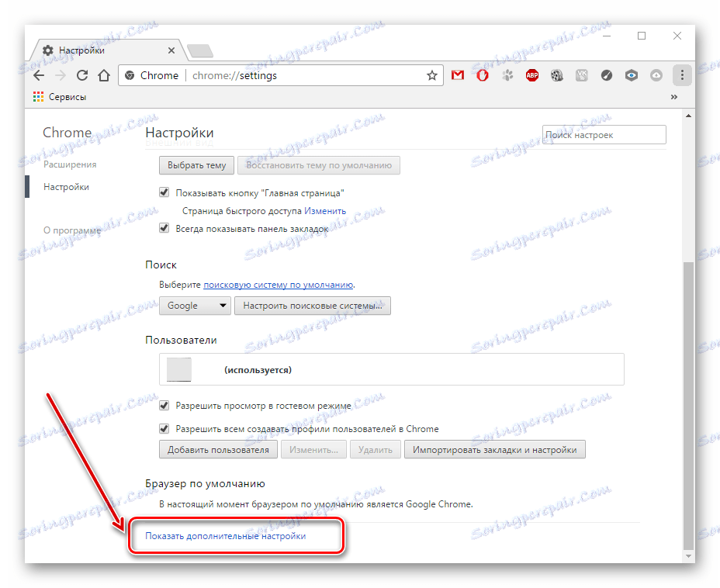Open Расширения in the sidebar
The height and width of the screenshot is (588, 720).
[x=70, y=164]
